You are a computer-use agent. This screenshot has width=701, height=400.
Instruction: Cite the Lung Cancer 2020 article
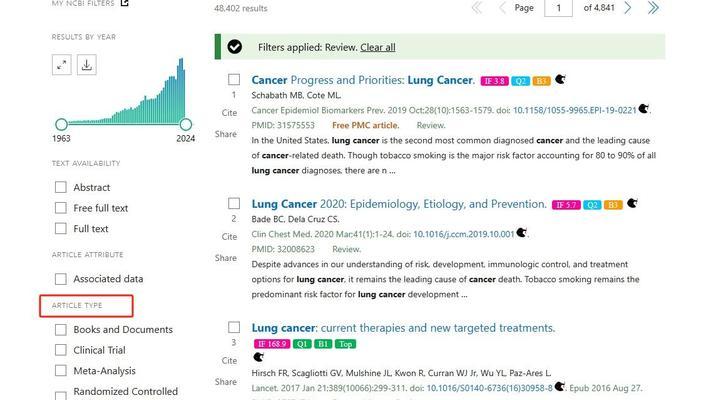pos(229,237)
